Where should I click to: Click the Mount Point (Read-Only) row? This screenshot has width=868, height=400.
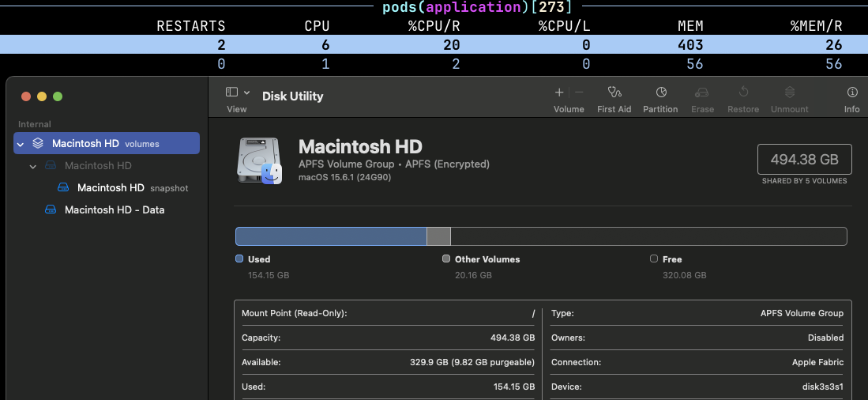tap(388, 313)
